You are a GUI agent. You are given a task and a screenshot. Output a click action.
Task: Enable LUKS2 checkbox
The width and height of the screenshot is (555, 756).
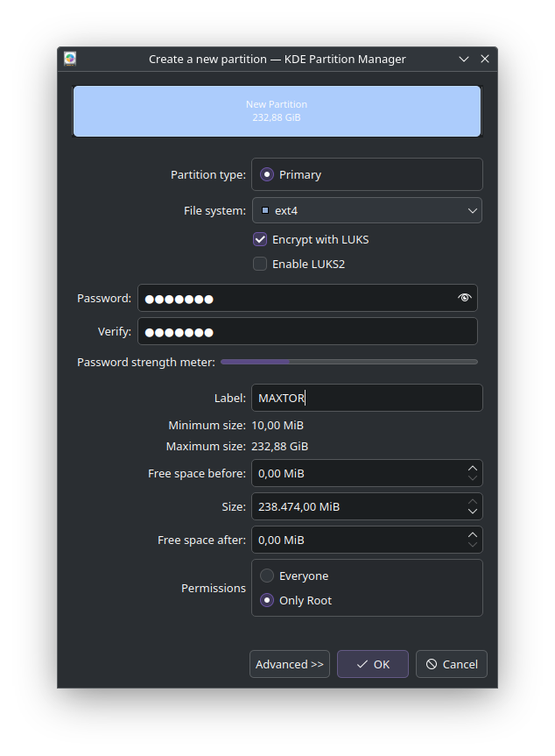coord(260,264)
